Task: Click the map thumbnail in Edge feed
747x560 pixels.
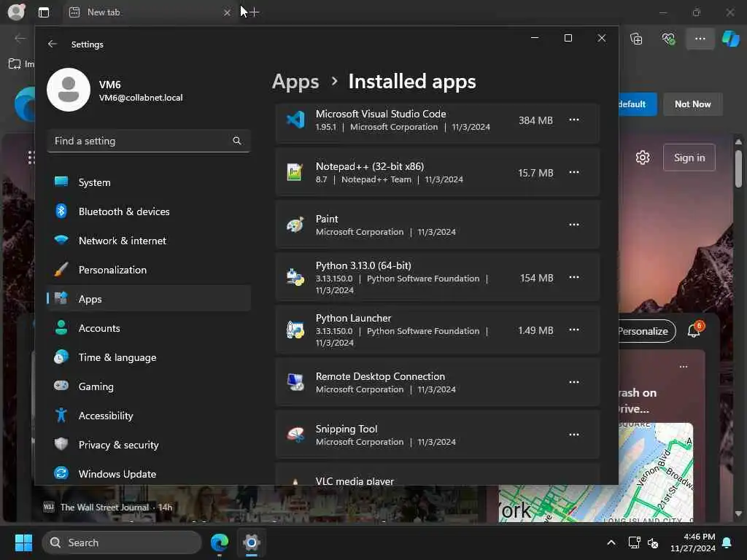Action: point(596,472)
